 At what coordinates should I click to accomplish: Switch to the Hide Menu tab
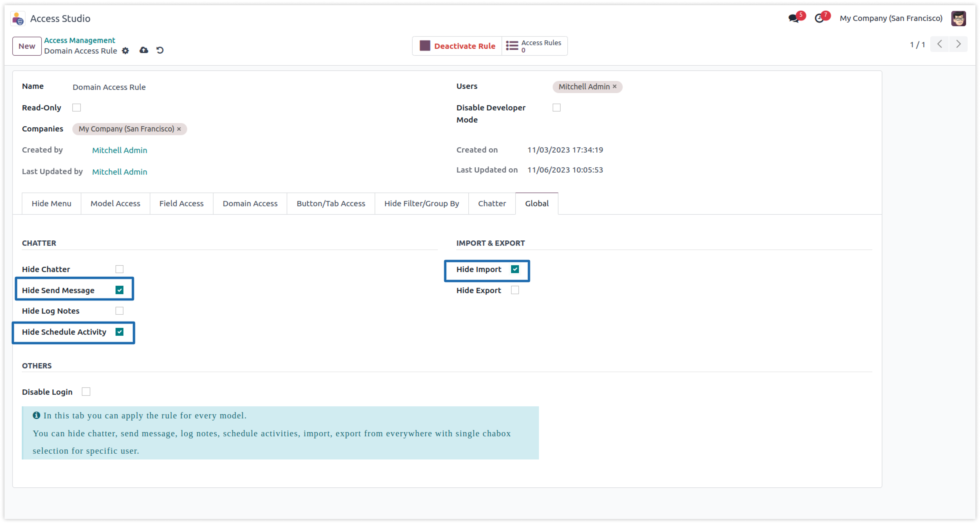[51, 204]
